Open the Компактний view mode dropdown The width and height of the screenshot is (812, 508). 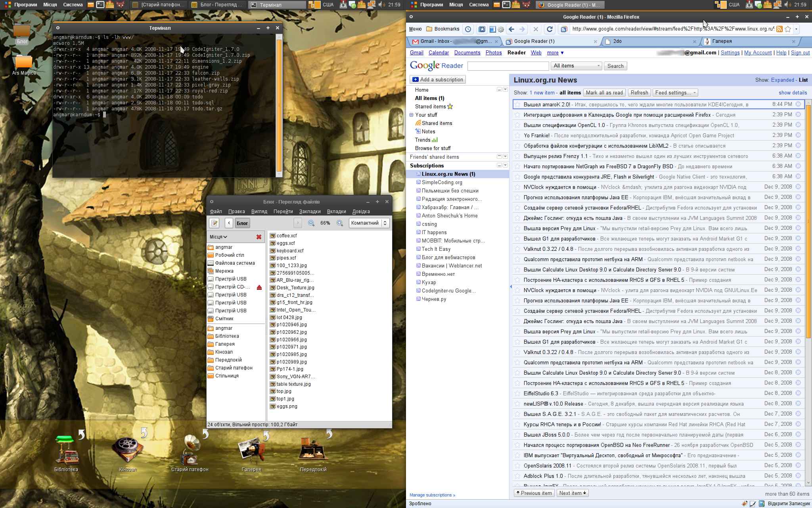point(369,223)
